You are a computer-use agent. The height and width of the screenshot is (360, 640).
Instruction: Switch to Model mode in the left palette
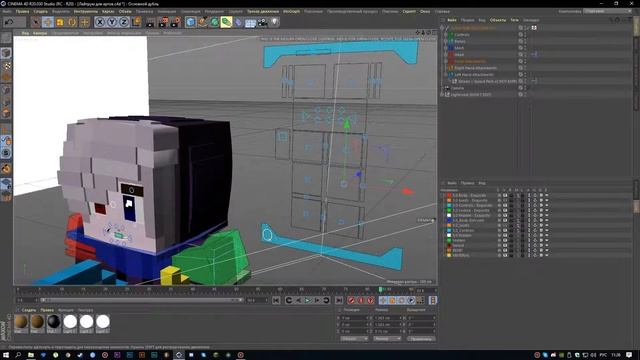click(6, 53)
